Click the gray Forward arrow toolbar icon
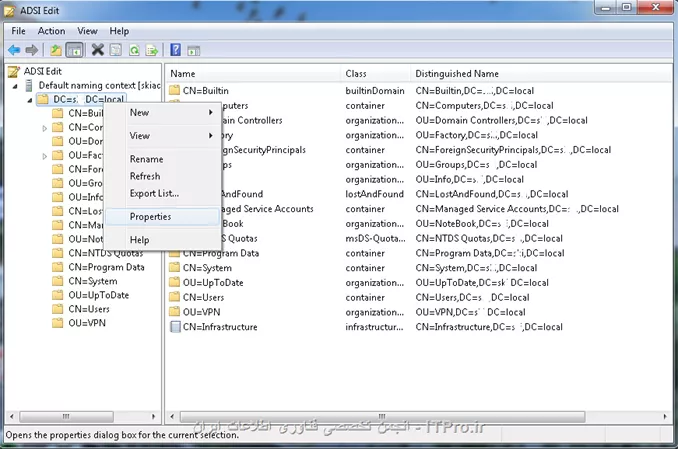The image size is (678, 449). click(x=32, y=50)
